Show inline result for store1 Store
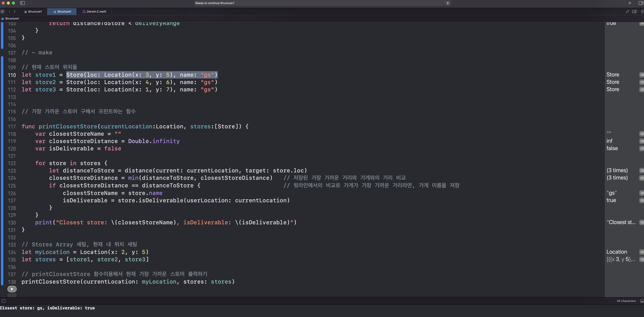Image resolution: width=644 pixels, height=317 pixels. click(x=641, y=75)
